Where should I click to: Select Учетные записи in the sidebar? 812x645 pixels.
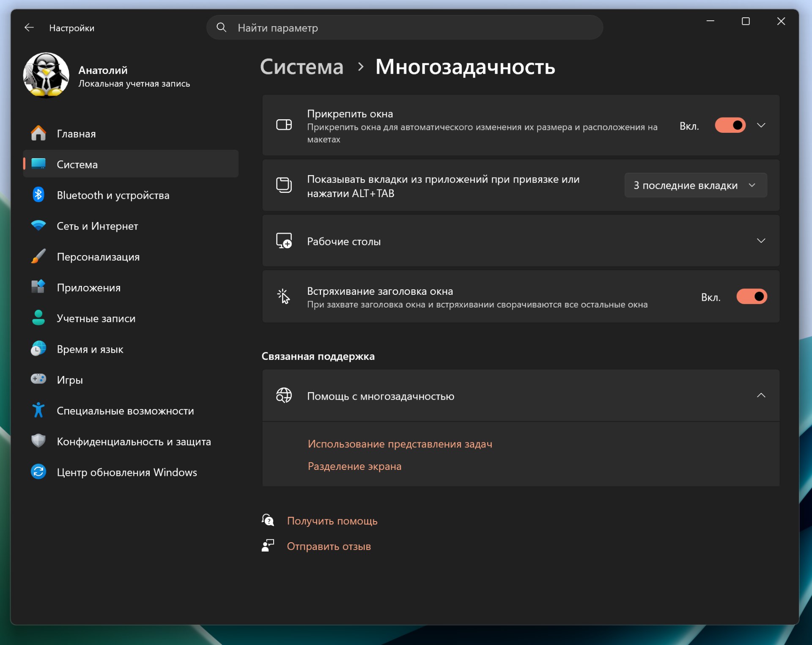click(x=96, y=318)
